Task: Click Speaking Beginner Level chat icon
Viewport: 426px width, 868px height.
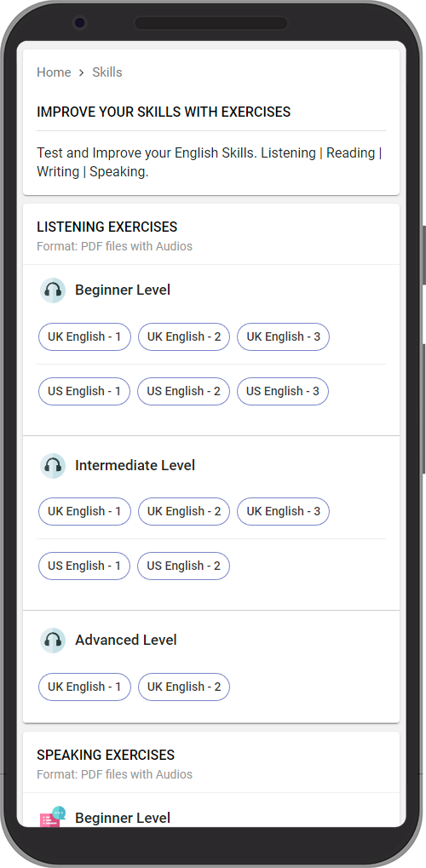Action: tap(53, 817)
